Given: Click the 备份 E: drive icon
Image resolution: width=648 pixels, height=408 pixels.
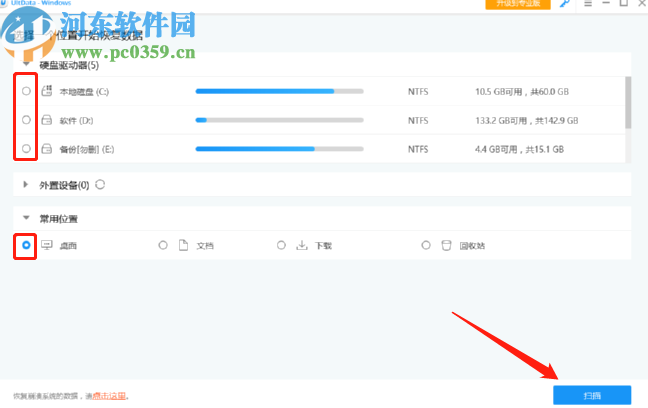Looking at the screenshot, I should (x=46, y=149).
